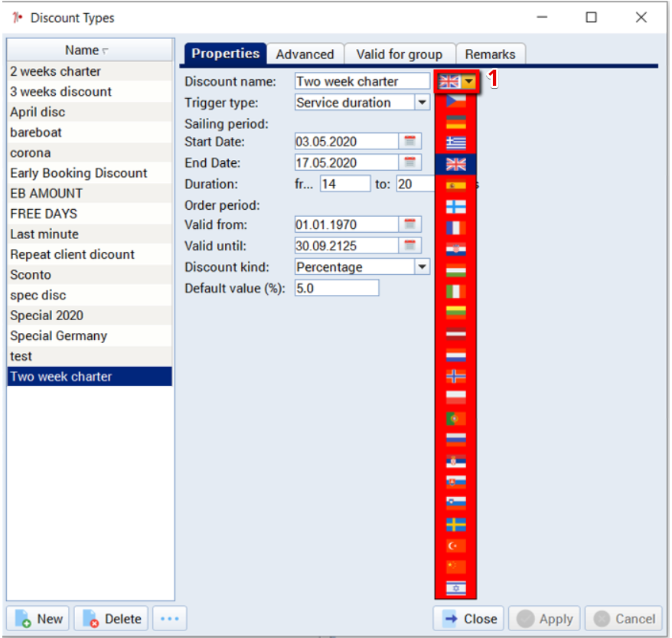Select the Hungarian flag language option
The height and width of the screenshot is (638, 672).
pyautogui.click(x=455, y=270)
